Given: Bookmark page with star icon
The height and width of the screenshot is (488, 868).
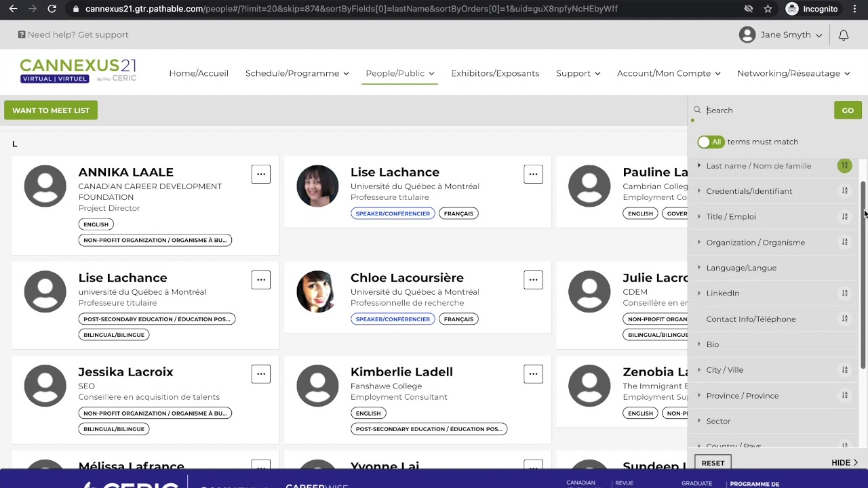Looking at the screenshot, I should (x=768, y=9).
